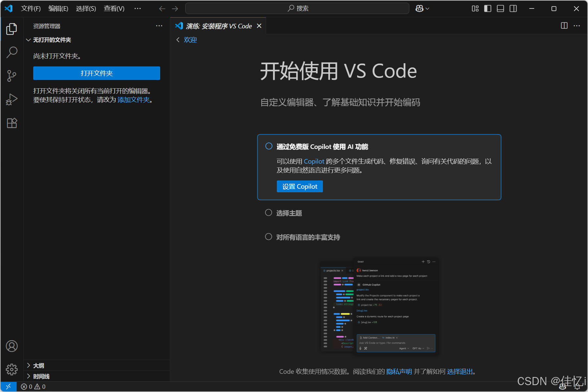This screenshot has height=392, width=588.
Task: Expand the 大纲 section
Action: pos(29,365)
